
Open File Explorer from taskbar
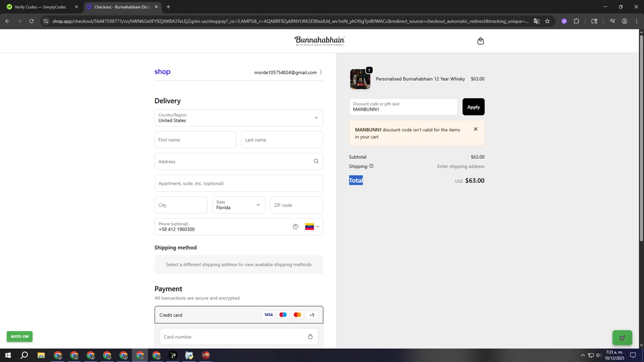[41, 355]
